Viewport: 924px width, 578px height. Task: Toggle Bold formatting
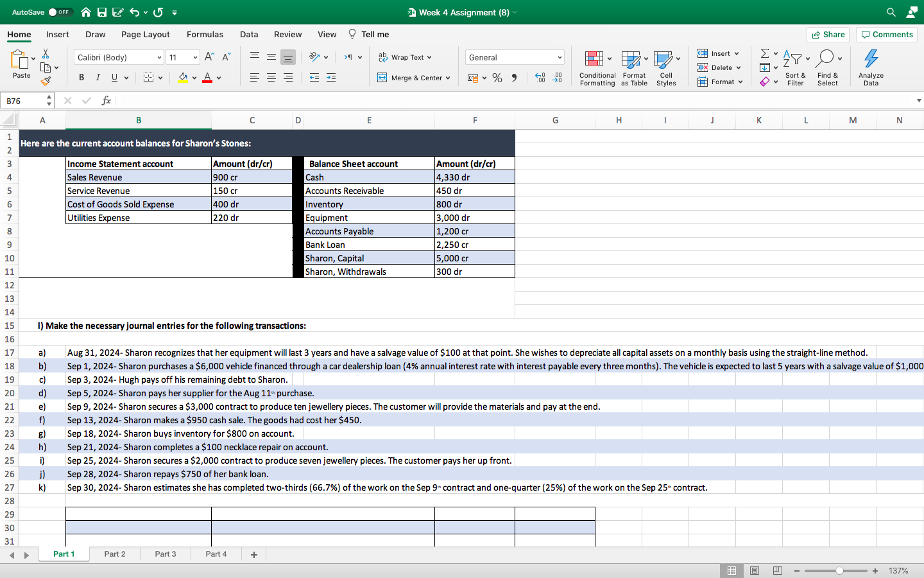click(81, 78)
